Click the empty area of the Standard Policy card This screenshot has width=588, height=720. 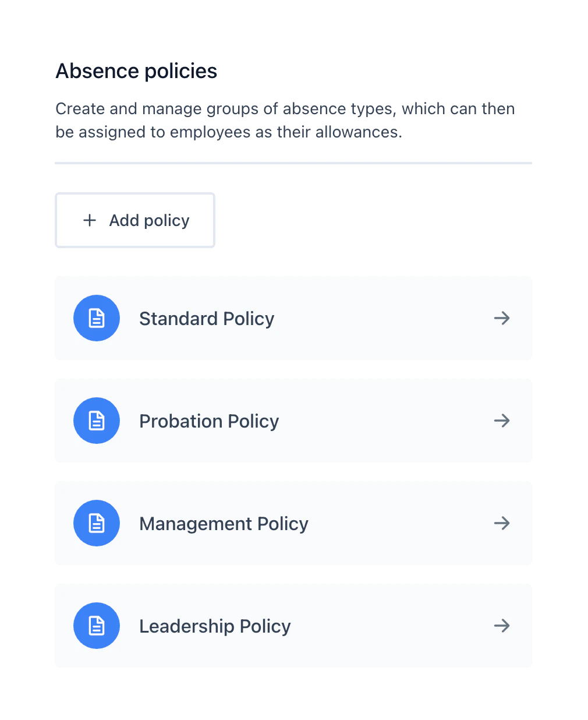pos(384,318)
